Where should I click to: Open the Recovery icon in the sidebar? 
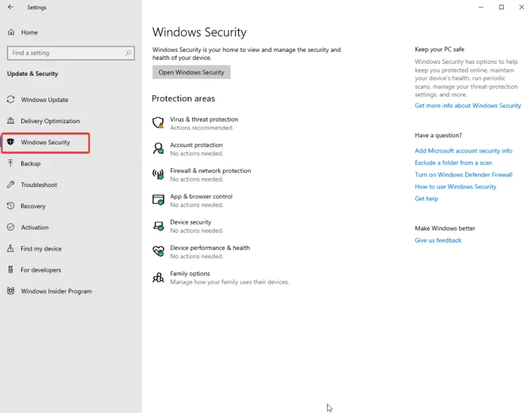pos(10,206)
